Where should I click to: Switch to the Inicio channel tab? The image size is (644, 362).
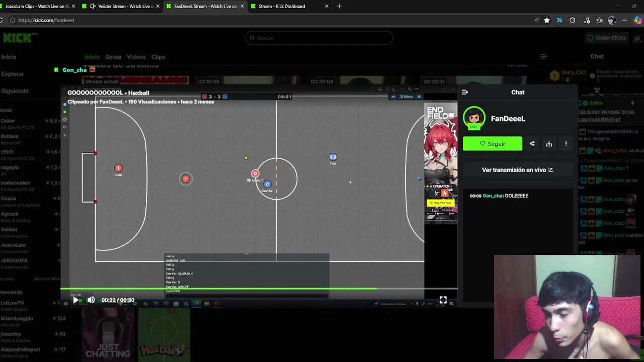click(92, 57)
